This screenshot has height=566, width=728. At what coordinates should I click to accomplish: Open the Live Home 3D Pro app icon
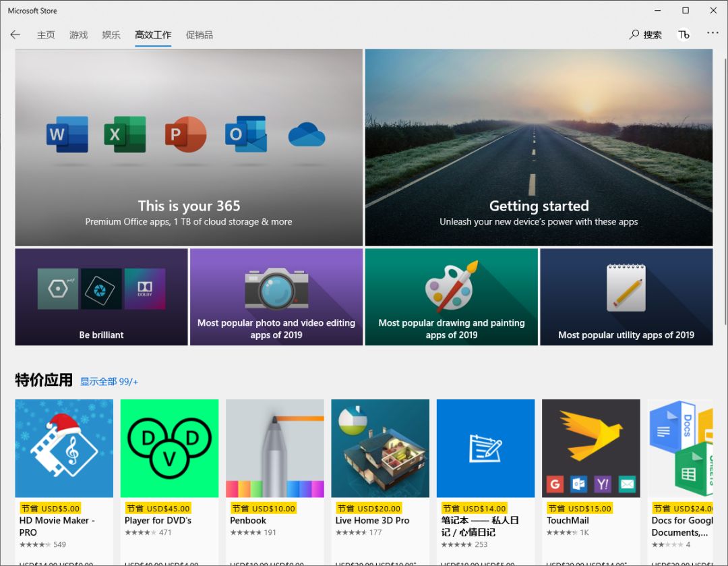tap(380, 449)
